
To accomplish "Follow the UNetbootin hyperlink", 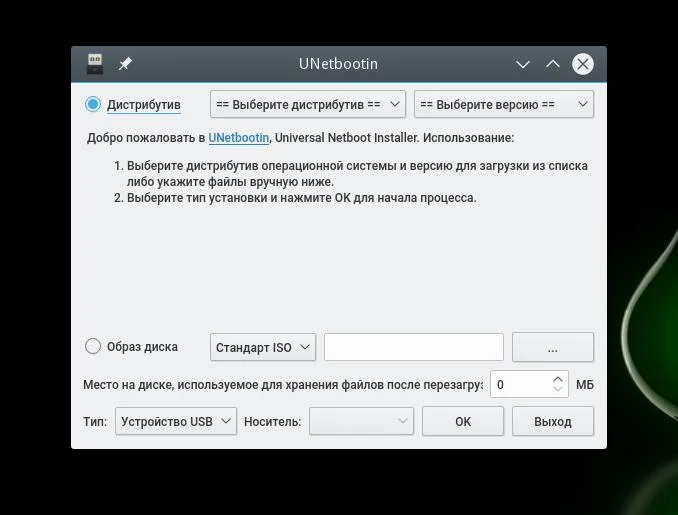I will point(239,138).
